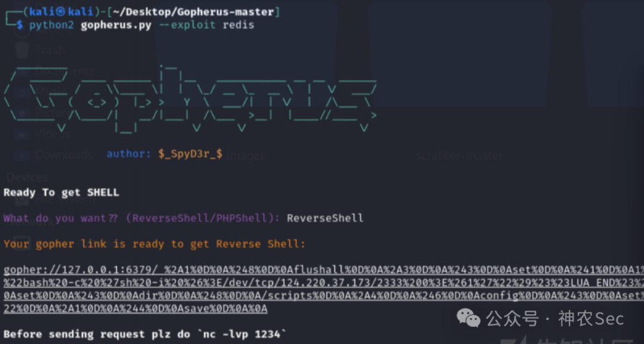644x344 pixels.
Task: Click the kali㉿kali user prompt text
Action: (x=61, y=12)
